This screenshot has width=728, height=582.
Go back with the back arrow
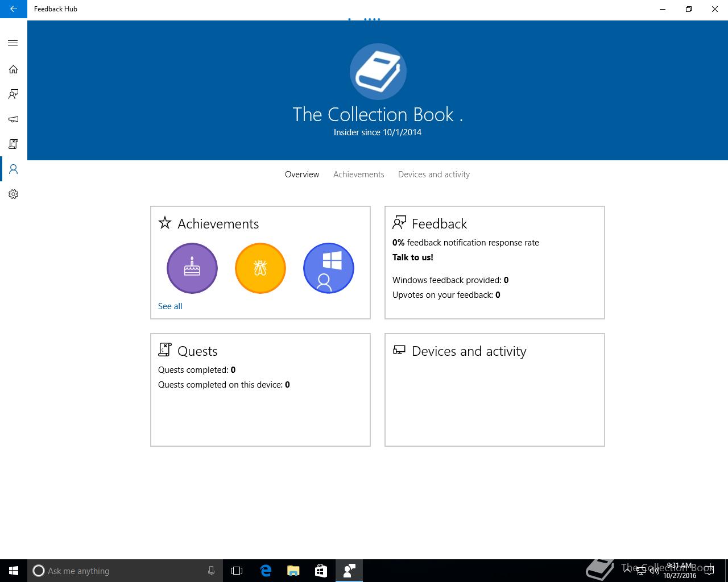13,9
